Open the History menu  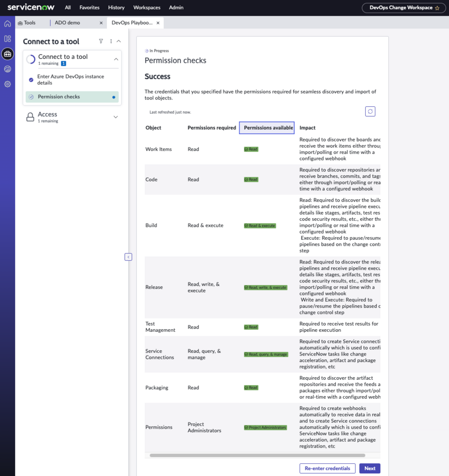click(116, 7)
